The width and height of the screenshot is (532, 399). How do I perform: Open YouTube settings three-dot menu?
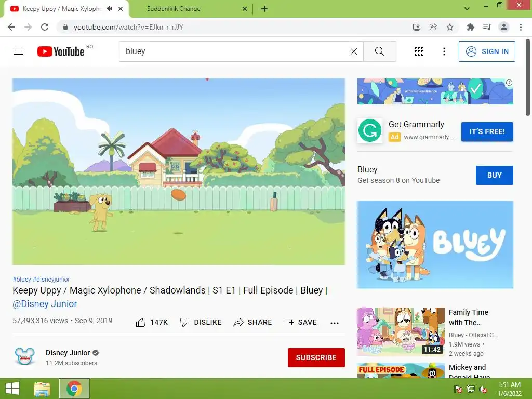[x=444, y=51]
